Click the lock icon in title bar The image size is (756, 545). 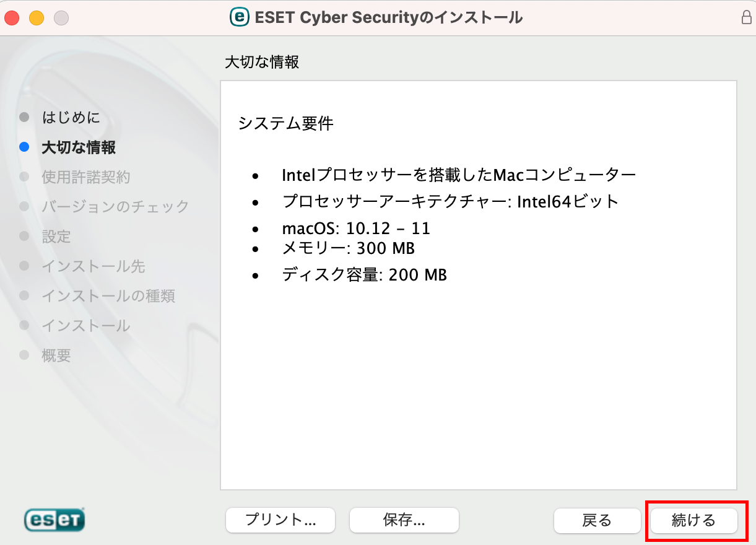pos(747,17)
